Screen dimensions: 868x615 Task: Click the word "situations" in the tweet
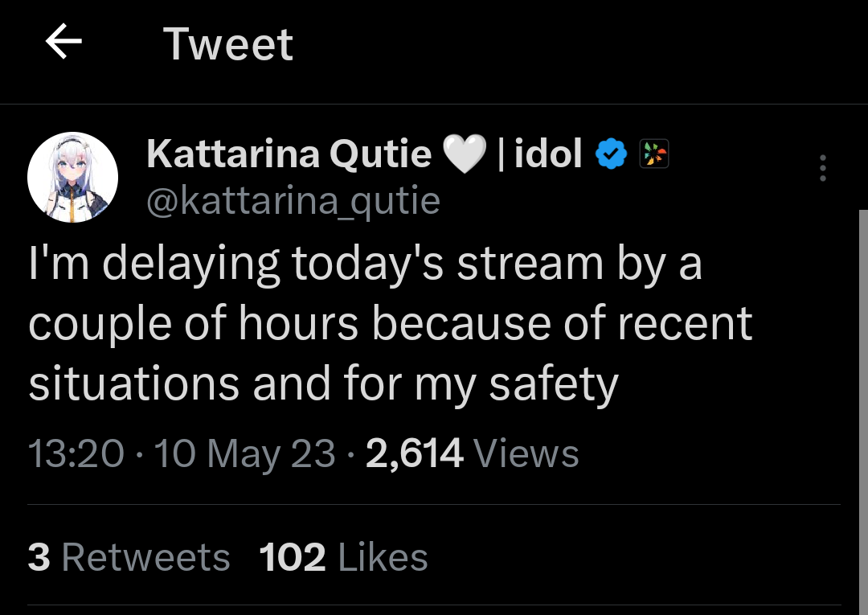(x=133, y=384)
